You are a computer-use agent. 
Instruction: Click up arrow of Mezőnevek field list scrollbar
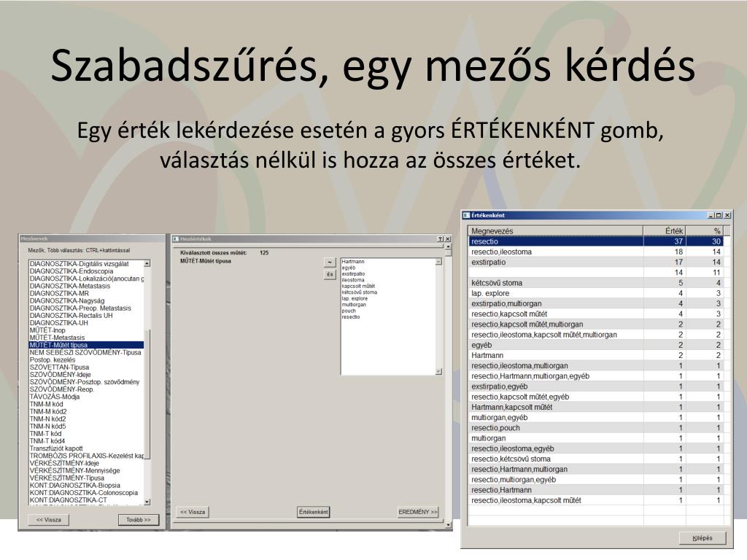[x=147, y=263]
